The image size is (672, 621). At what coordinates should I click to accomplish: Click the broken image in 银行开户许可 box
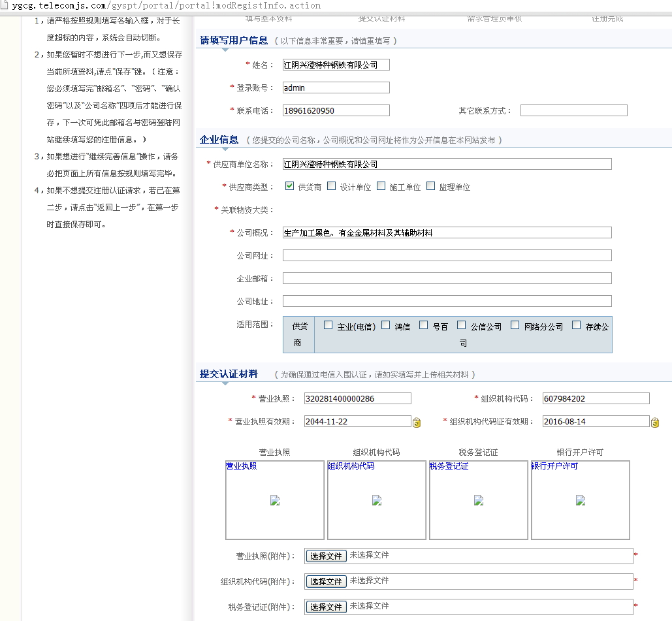point(581,500)
